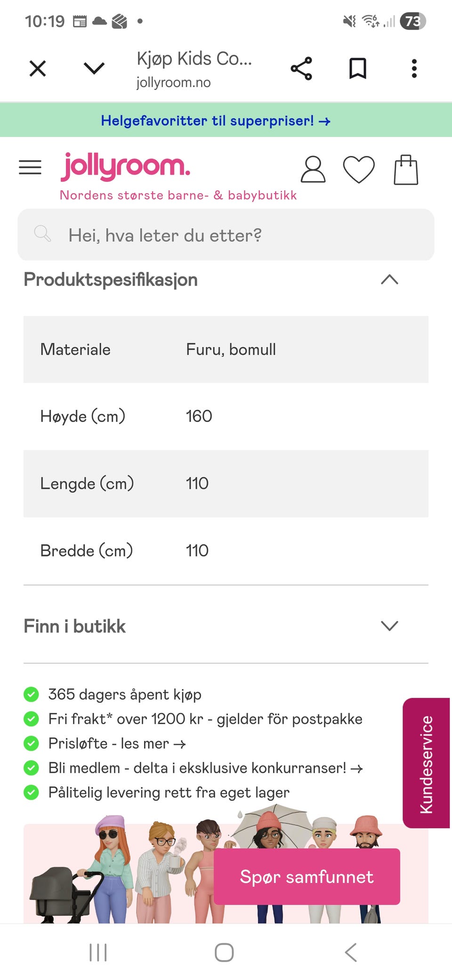Click the Helgefavoritter til superpriser banner

tap(216, 121)
